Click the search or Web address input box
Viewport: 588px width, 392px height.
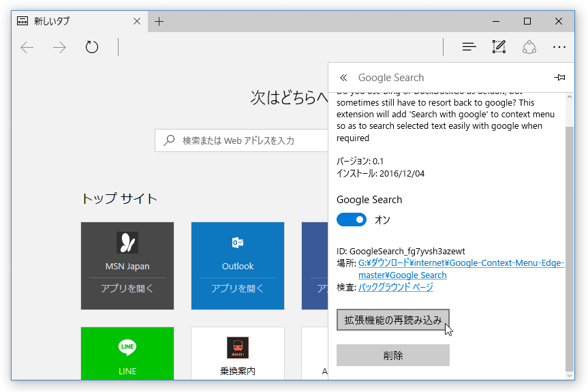click(241, 140)
